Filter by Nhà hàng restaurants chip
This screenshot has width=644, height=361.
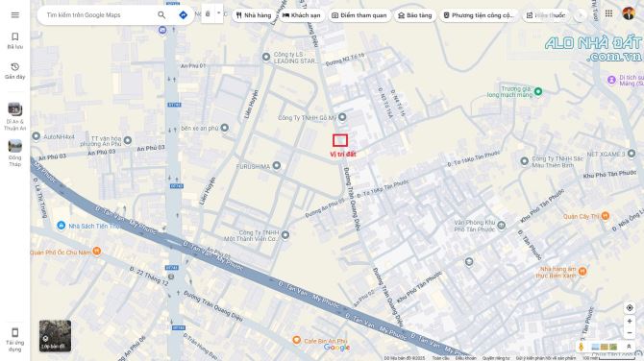point(254,15)
